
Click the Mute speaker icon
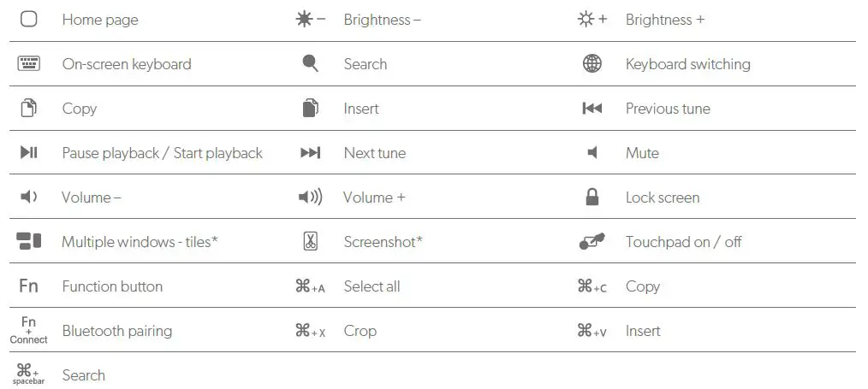point(592,152)
